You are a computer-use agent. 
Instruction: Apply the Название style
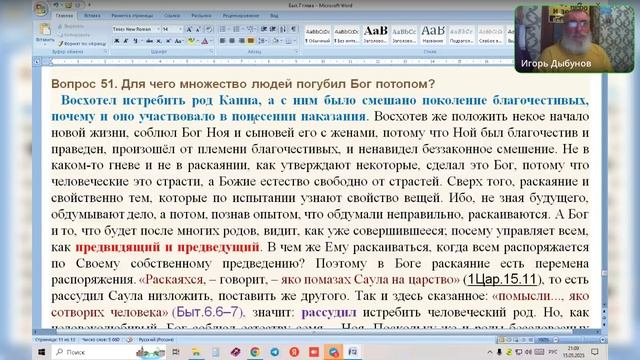pyautogui.click(x=433, y=35)
